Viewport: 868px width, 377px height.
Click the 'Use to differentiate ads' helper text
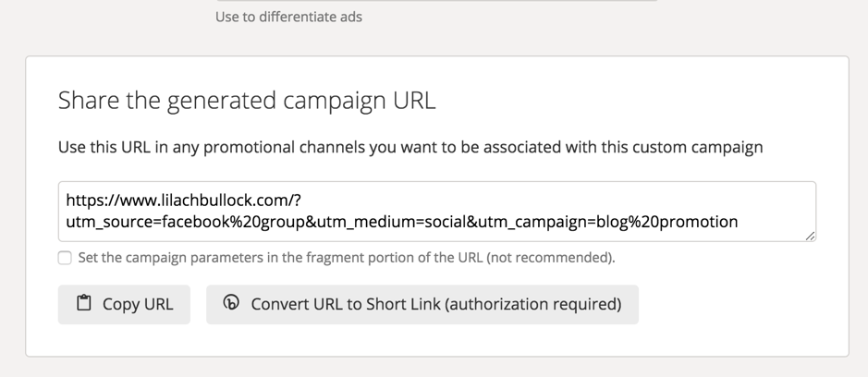(288, 18)
